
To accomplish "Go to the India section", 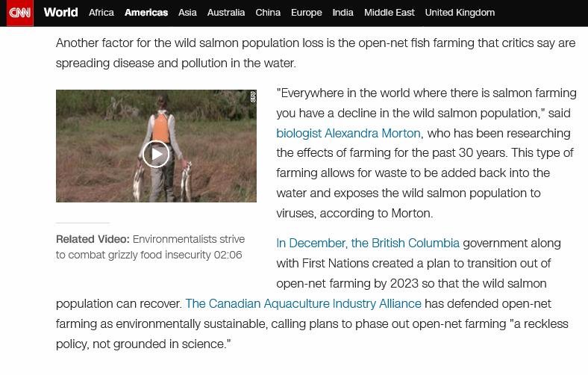I will click(343, 13).
